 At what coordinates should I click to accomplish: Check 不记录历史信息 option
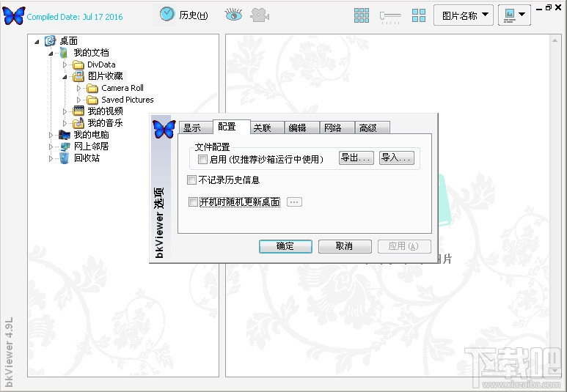click(191, 180)
